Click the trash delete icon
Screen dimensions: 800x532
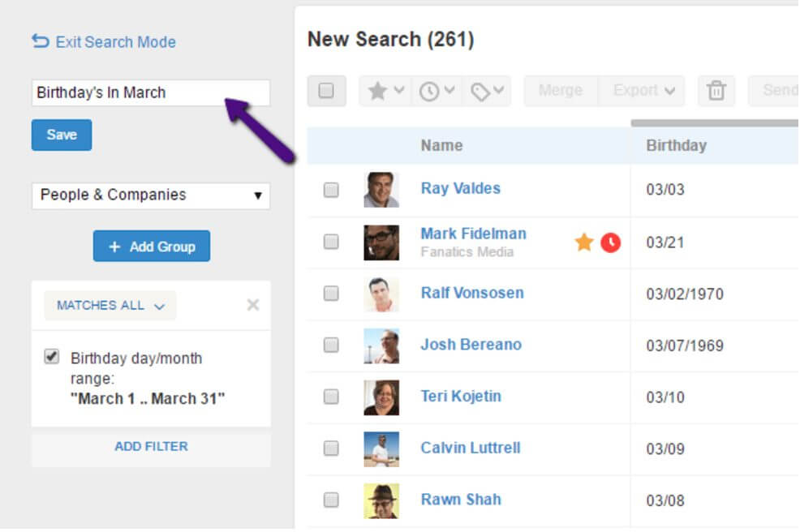pos(716,91)
